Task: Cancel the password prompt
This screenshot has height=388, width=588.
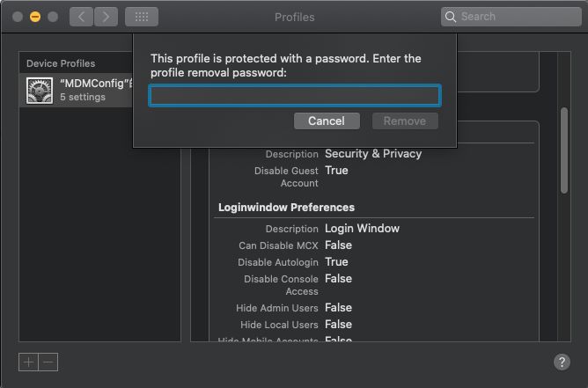Action: coord(326,121)
